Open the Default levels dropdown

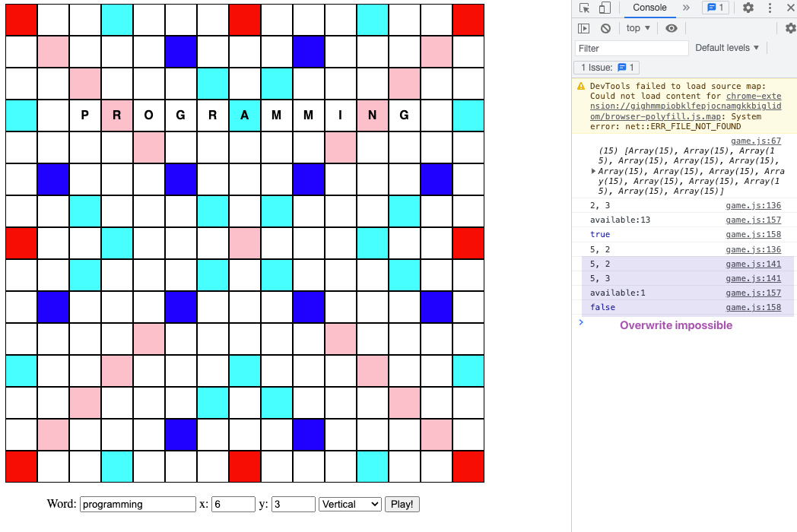pyautogui.click(x=727, y=48)
